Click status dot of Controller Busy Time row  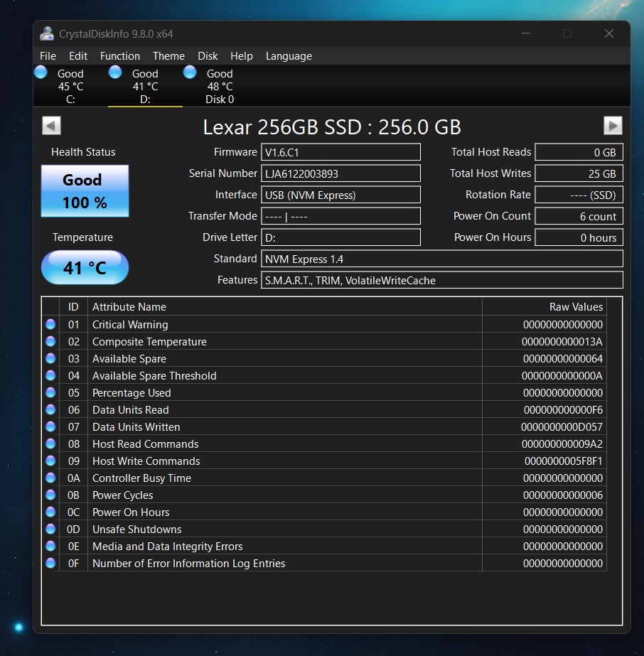50,478
